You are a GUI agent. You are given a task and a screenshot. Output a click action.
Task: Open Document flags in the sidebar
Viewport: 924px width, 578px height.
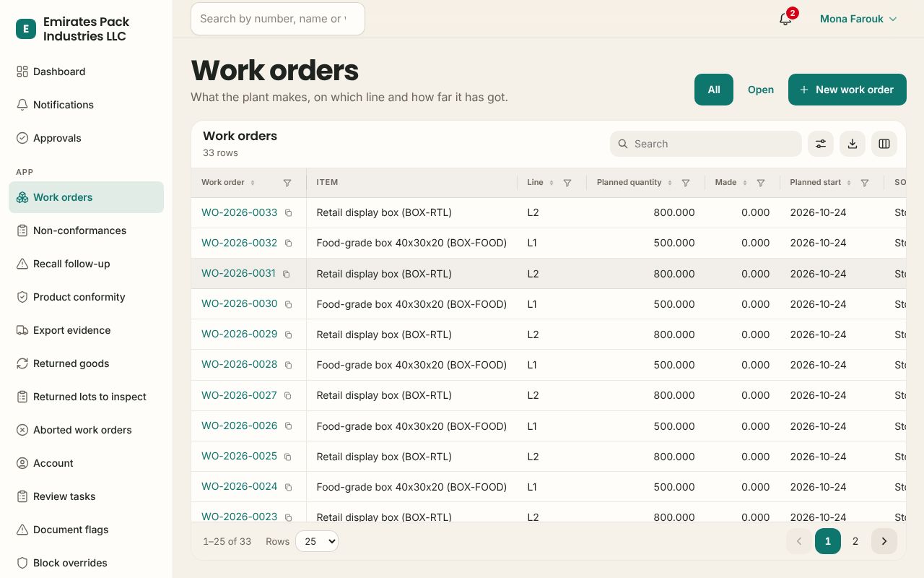click(87, 530)
